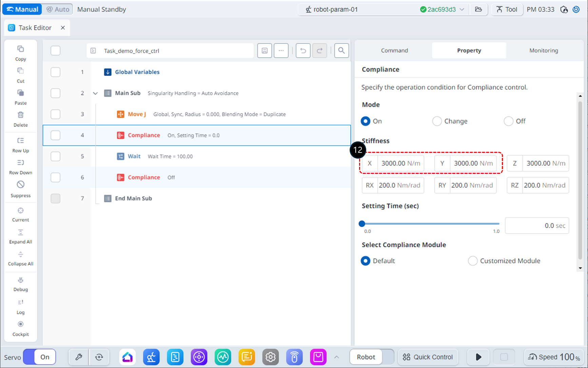588x368 pixels.
Task: Click the Cockpit icon
Action: (x=20, y=324)
